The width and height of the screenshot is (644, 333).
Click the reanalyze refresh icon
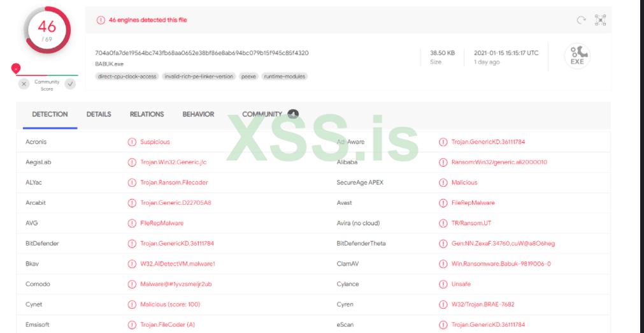(x=581, y=20)
